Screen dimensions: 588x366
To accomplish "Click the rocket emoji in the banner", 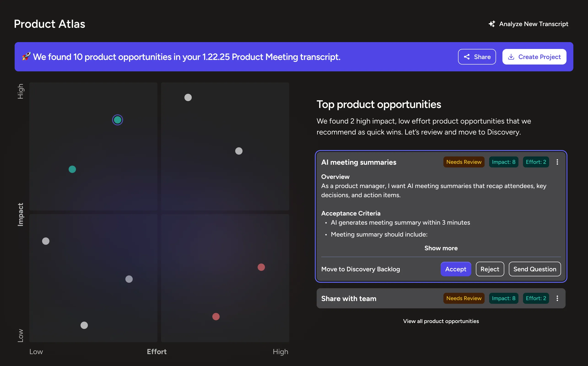I will coord(26,57).
